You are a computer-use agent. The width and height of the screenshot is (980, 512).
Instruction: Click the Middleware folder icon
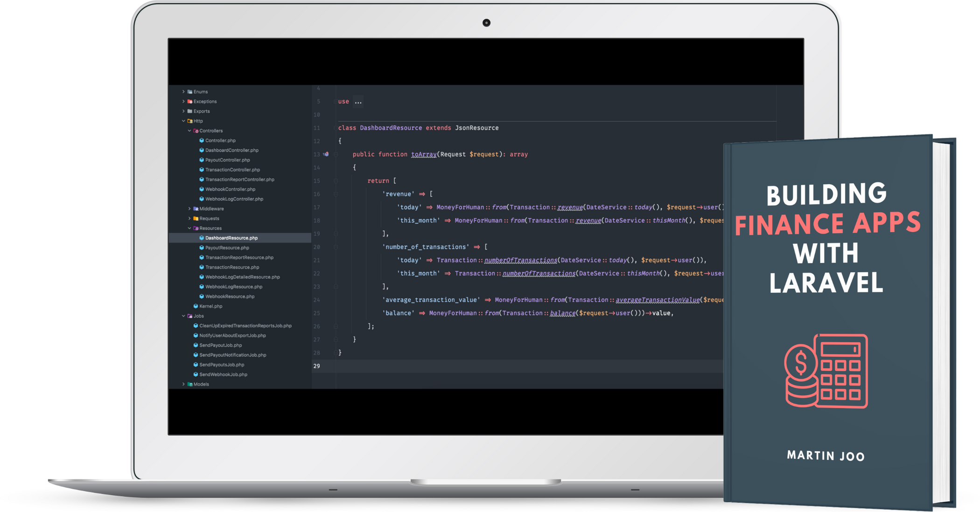[196, 209]
